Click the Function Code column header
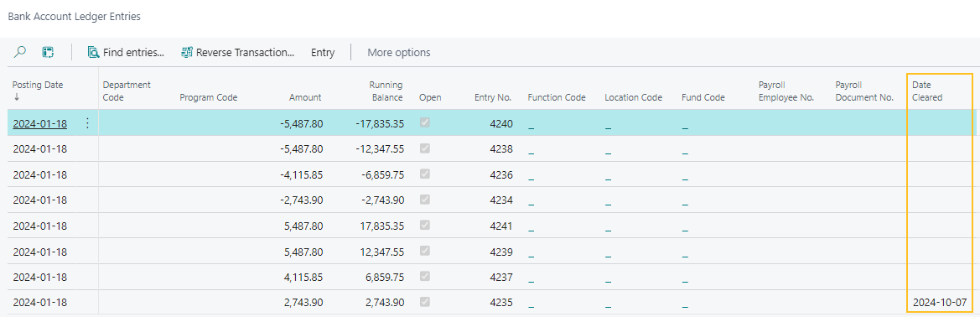This screenshot has height=317, width=980. coord(557,97)
